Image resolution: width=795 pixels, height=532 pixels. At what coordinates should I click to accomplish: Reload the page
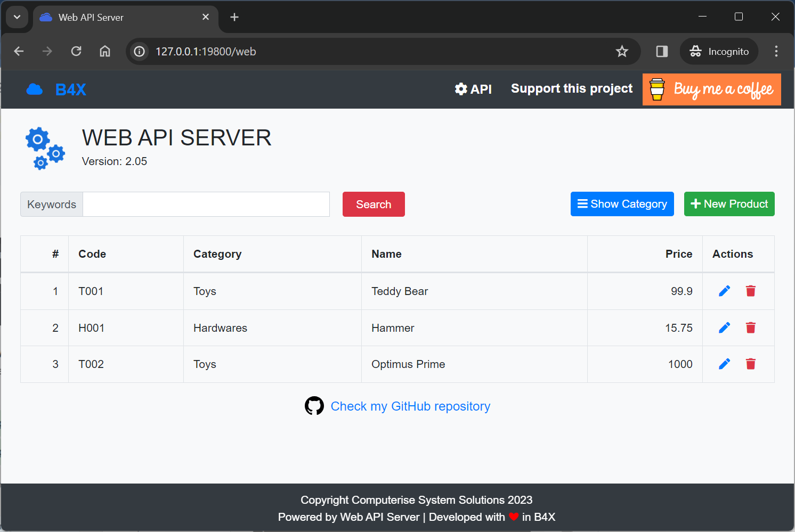click(x=76, y=51)
